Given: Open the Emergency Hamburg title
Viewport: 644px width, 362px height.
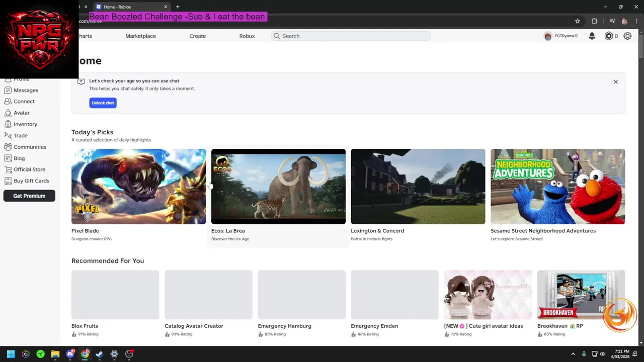Looking at the screenshot, I should [284, 326].
